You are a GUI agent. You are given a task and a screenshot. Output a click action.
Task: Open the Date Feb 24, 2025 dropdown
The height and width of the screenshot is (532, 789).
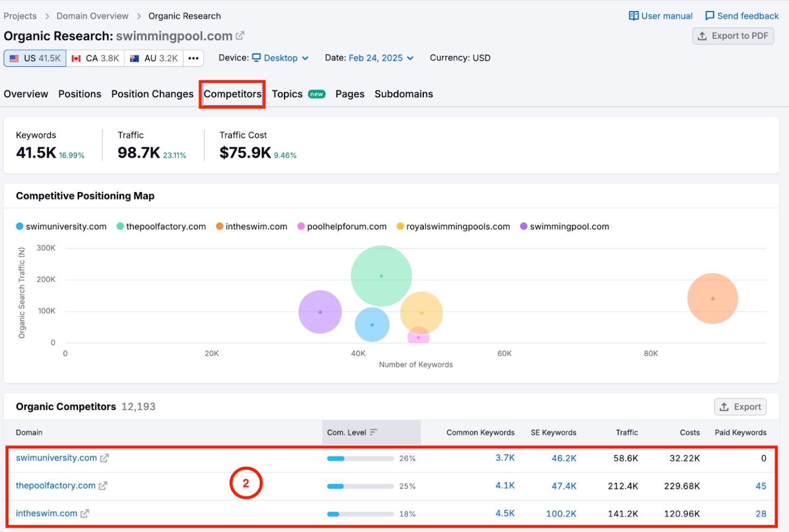(381, 58)
